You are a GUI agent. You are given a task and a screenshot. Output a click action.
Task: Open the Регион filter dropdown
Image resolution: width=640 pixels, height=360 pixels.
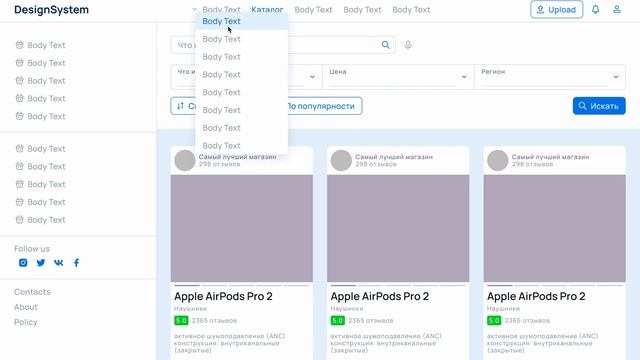tap(550, 76)
